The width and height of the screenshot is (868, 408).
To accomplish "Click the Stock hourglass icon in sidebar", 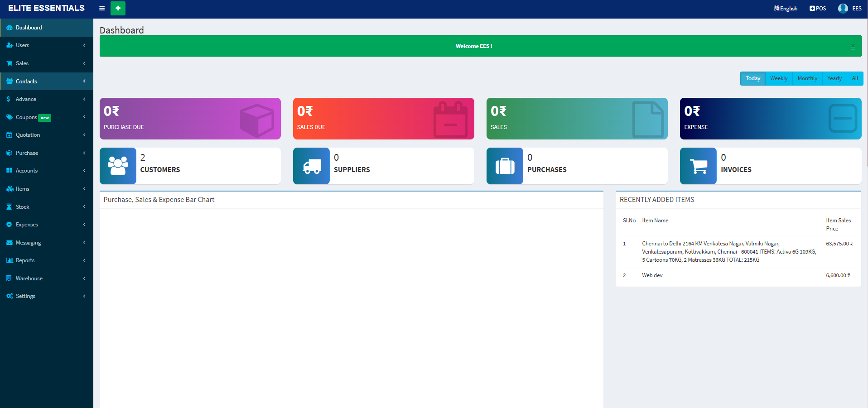I will (x=9, y=207).
